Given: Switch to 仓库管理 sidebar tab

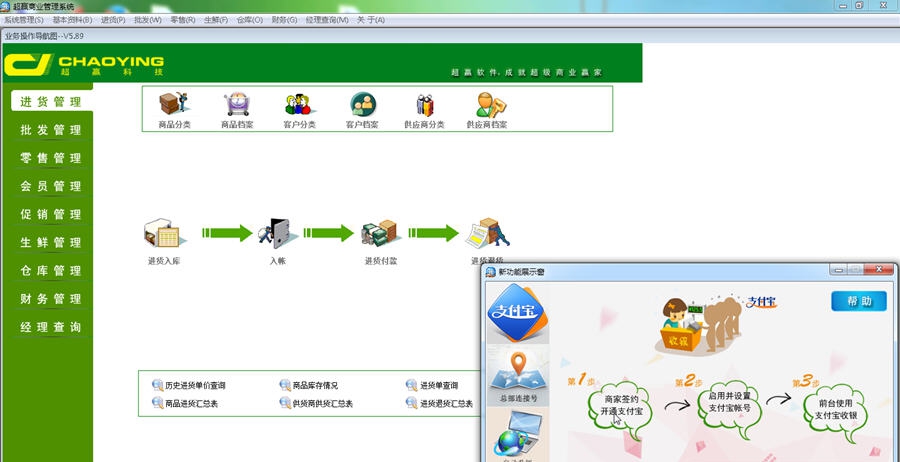Looking at the screenshot, I should 51,270.
